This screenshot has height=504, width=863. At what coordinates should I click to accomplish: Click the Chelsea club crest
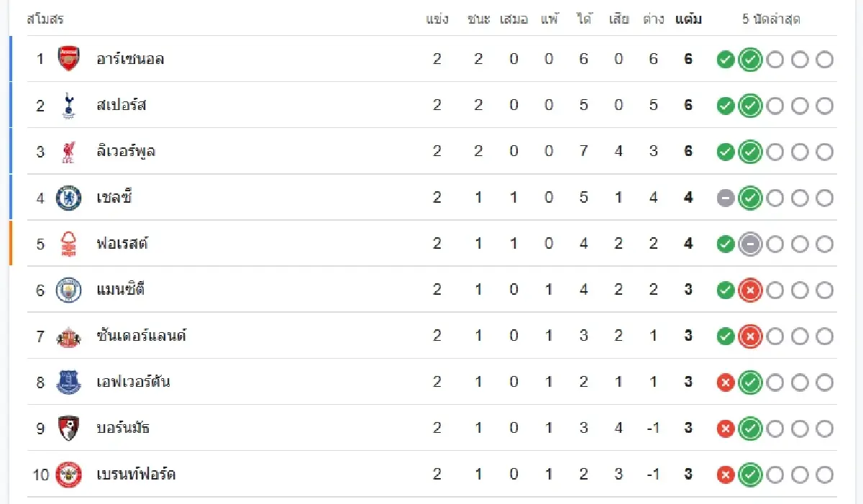69,198
